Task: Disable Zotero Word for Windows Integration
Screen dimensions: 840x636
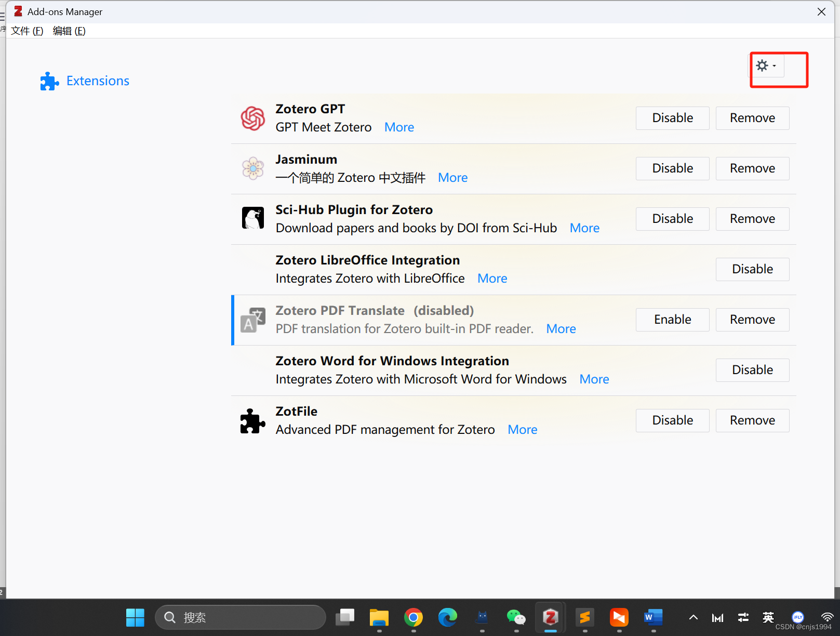Action: pos(752,370)
